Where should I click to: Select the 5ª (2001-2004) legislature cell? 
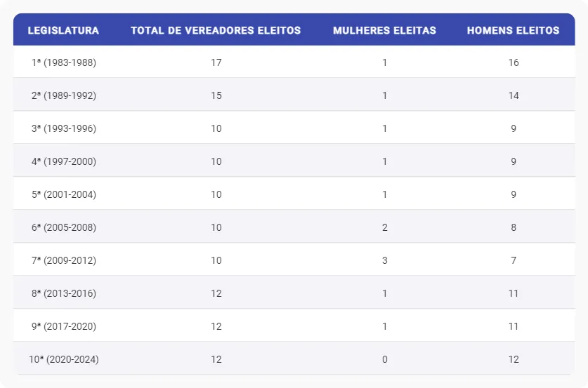(x=64, y=194)
